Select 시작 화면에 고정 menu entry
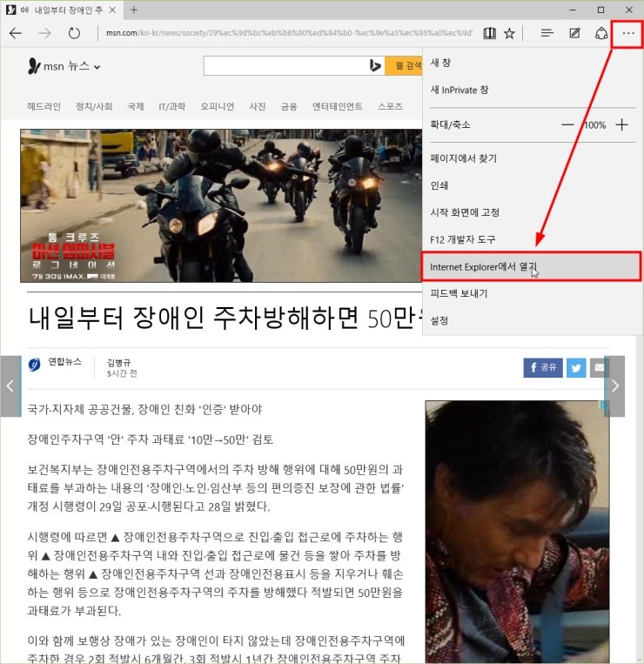Viewport: 644px width, 664px height. (532, 212)
